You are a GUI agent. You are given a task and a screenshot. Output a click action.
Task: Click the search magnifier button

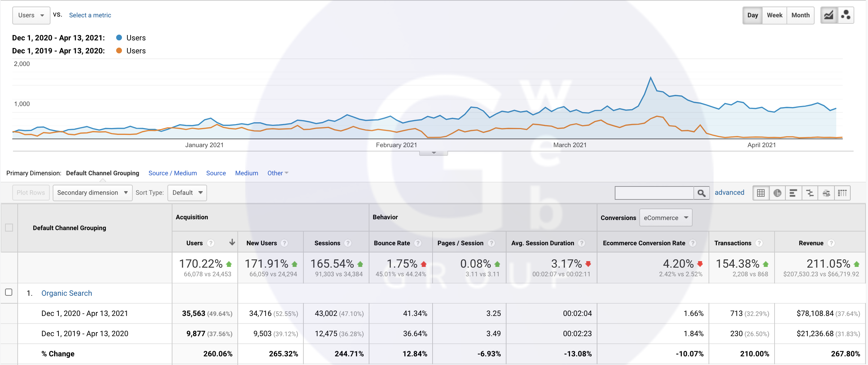(701, 193)
